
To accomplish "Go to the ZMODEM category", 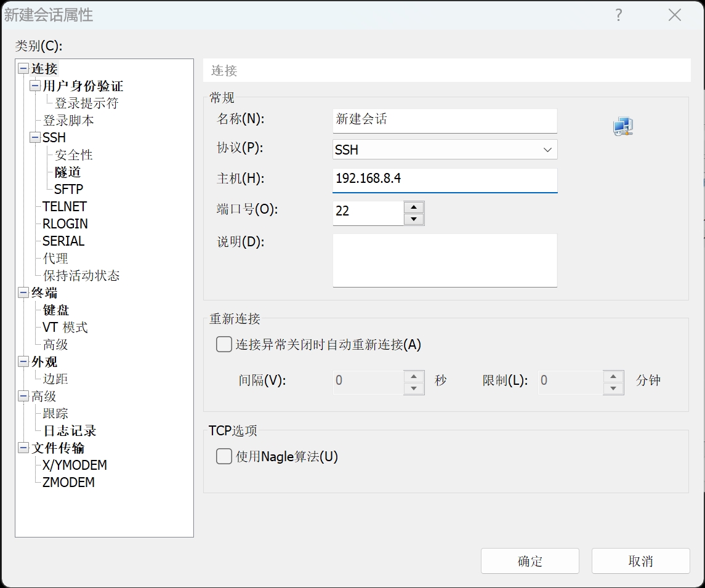I will click(x=68, y=483).
